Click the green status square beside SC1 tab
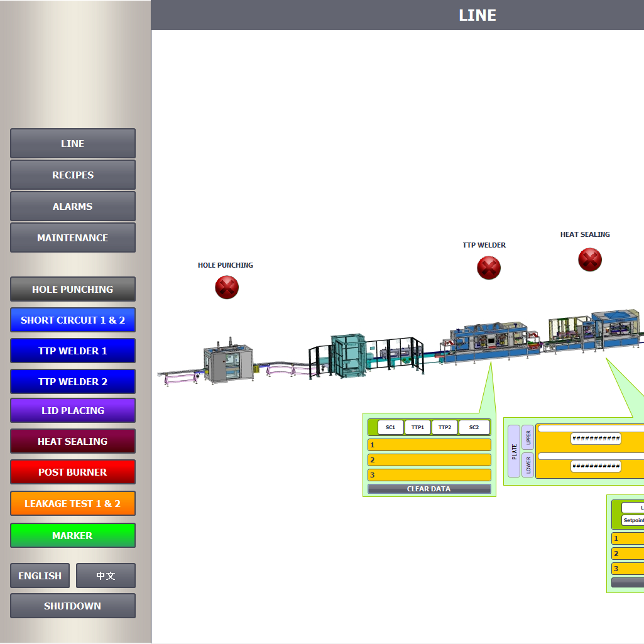This screenshot has width=644, height=644. click(x=372, y=427)
